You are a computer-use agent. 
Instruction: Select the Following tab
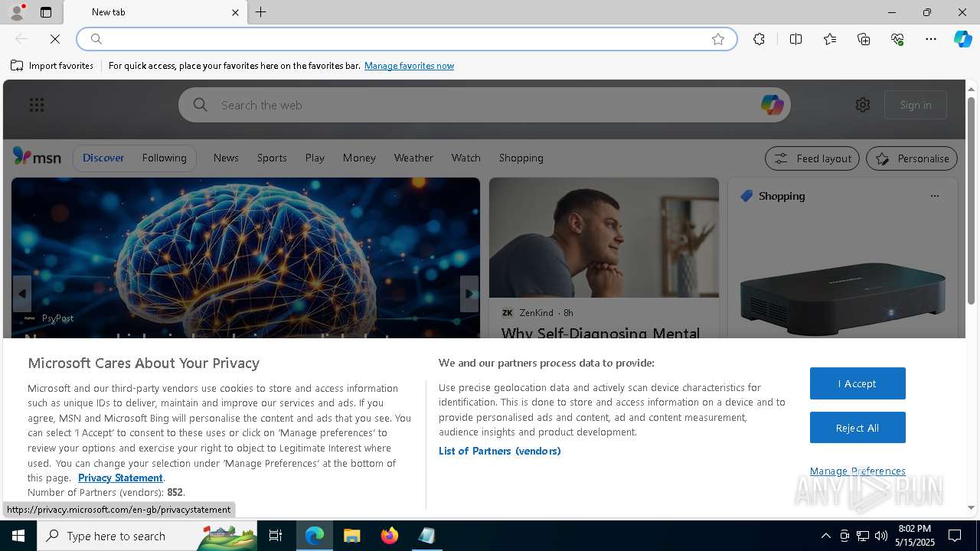pos(164,158)
